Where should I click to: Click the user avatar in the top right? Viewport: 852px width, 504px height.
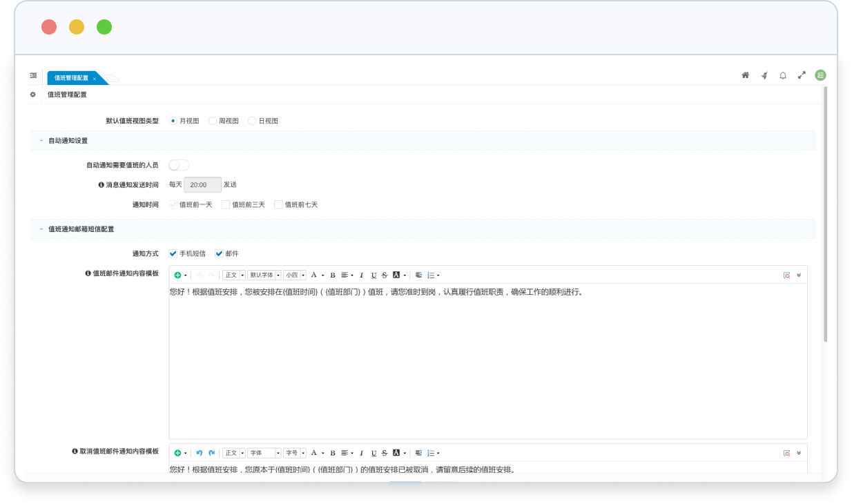point(820,75)
